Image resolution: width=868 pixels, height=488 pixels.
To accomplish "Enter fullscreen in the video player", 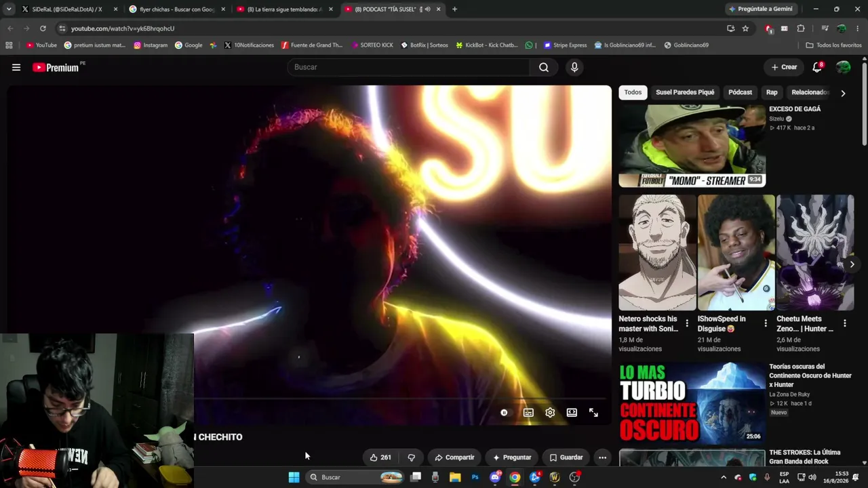I will click(593, 412).
